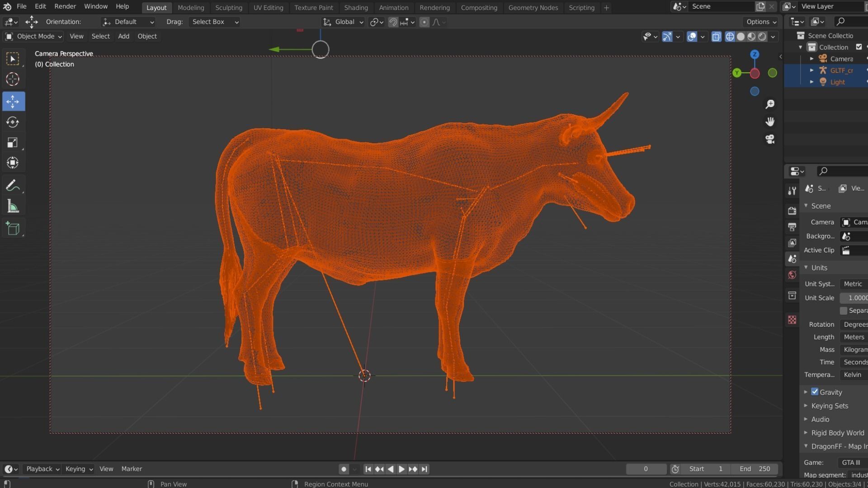Click the zoom magnifier icon in viewport

pyautogui.click(x=770, y=104)
